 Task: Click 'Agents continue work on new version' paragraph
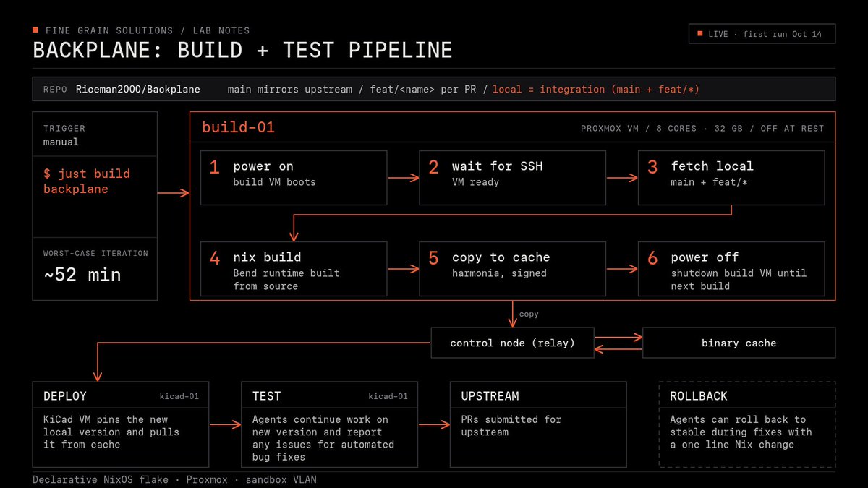point(323,438)
